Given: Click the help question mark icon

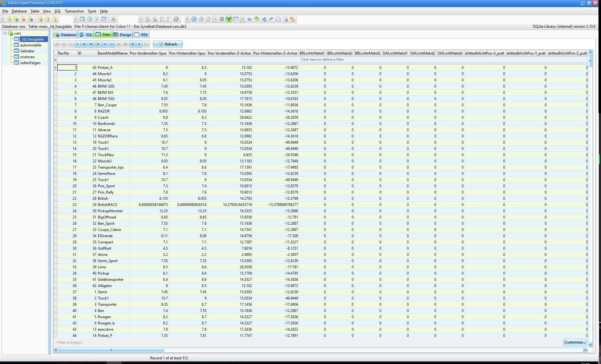Looking at the screenshot, I should [x=249, y=19].
